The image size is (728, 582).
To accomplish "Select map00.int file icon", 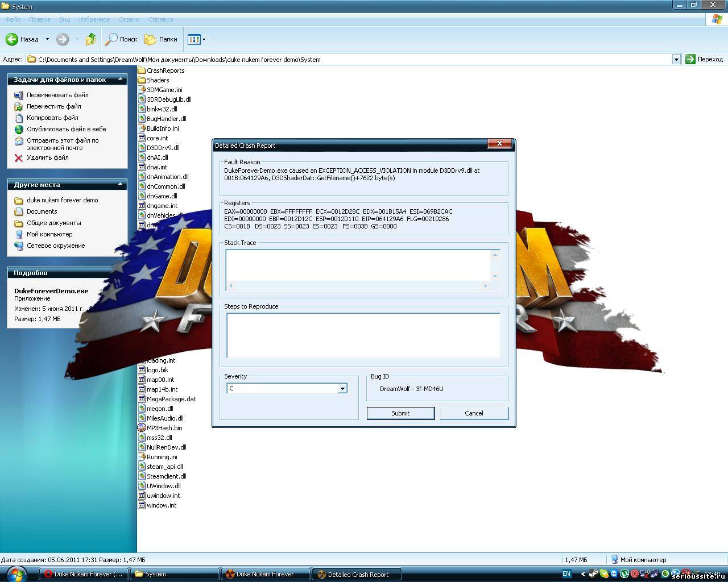I will pyautogui.click(x=142, y=380).
